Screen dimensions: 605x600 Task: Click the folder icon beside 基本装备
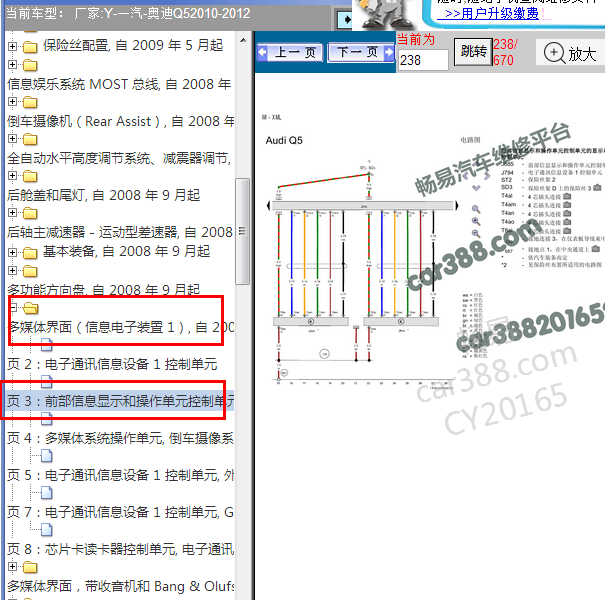[x=30, y=253]
